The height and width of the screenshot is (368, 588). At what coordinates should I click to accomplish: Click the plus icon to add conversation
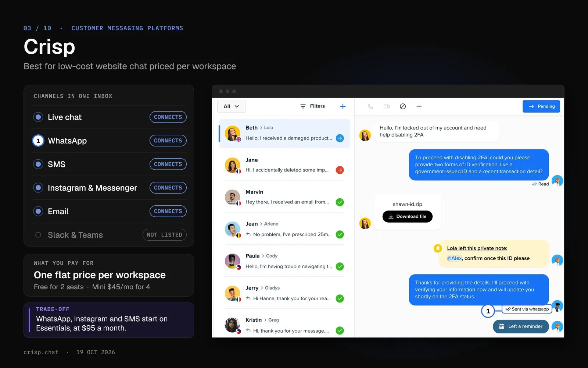[x=343, y=106]
